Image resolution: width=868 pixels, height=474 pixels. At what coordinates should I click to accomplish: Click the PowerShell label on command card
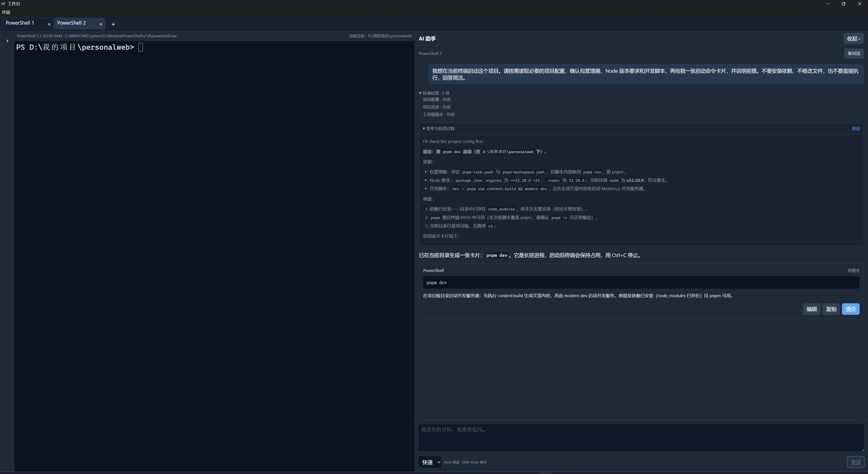coord(433,271)
